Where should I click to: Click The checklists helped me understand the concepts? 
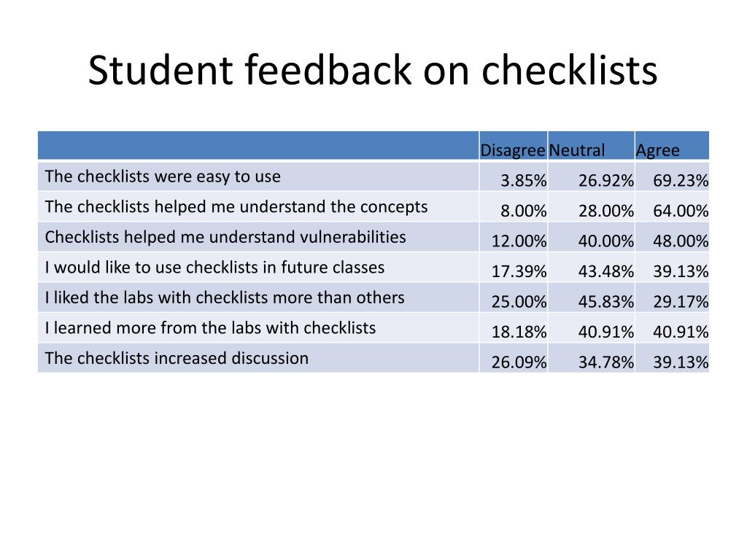[373, 206]
